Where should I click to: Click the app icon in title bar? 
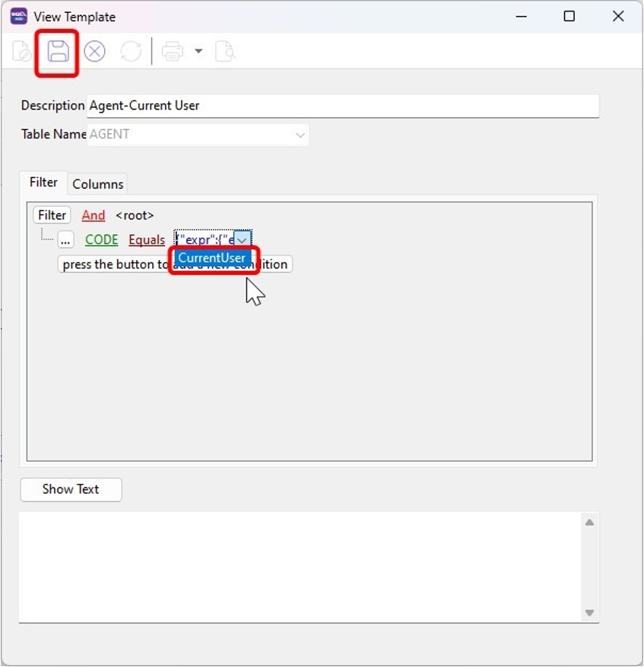(x=18, y=16)
